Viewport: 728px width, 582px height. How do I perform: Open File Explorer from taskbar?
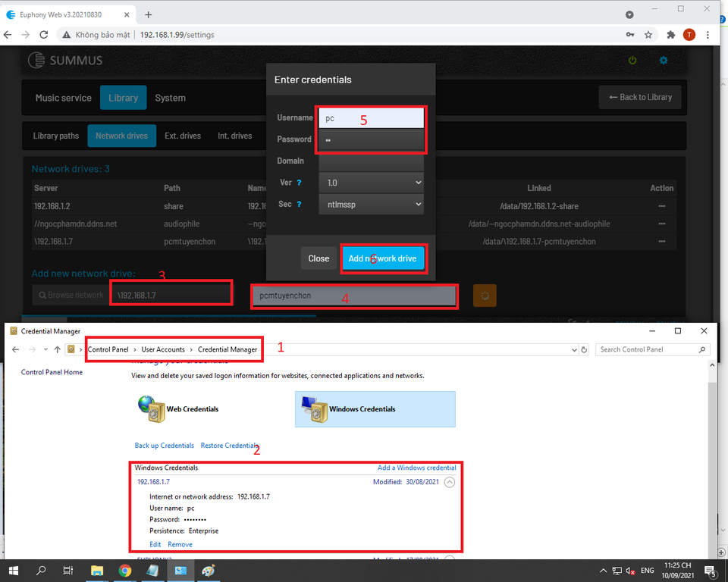coord(96,571)
